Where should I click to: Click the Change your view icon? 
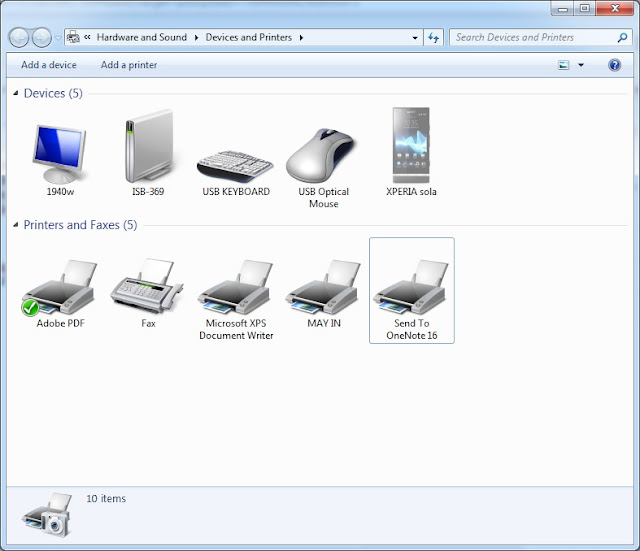[x=564, y=65]
